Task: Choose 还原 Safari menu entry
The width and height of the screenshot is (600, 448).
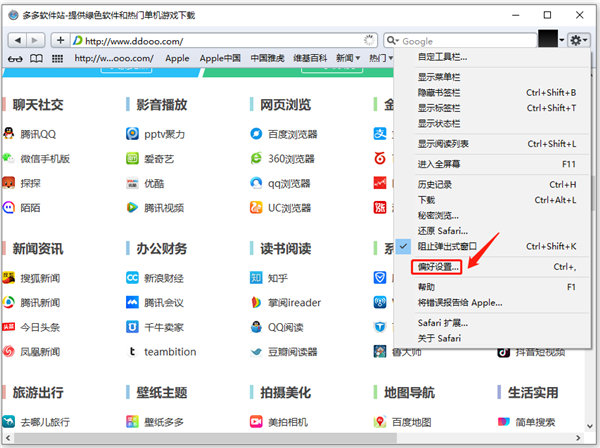Action: coord(492,231)
